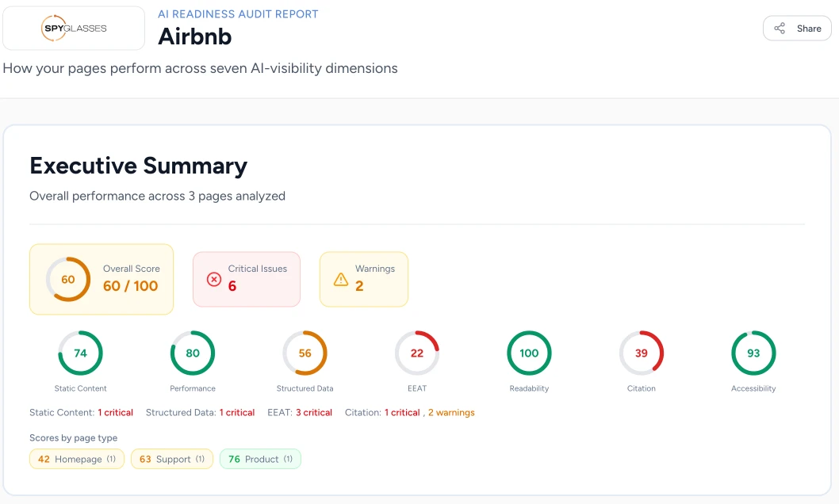Screen dimensions: 839x504
Task: Open the Support page type chip
Action: pyautogui.click(x=171, y=459)
